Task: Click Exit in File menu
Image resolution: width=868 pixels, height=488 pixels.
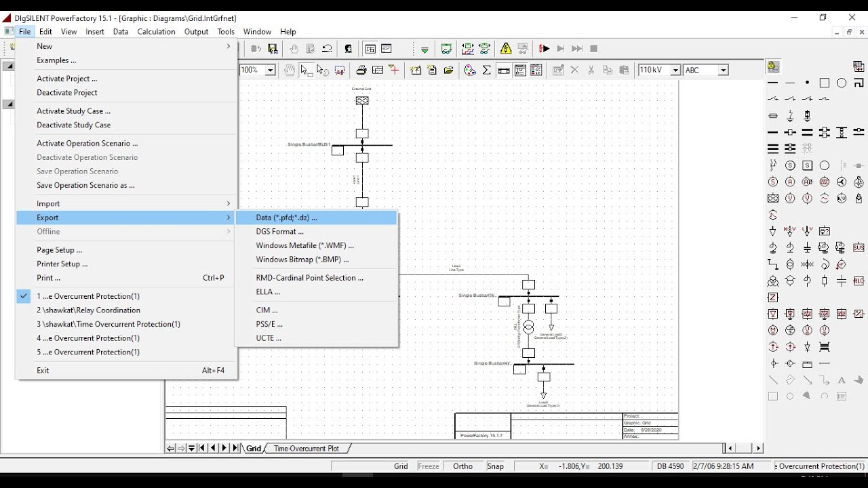Action: [127, 370]
